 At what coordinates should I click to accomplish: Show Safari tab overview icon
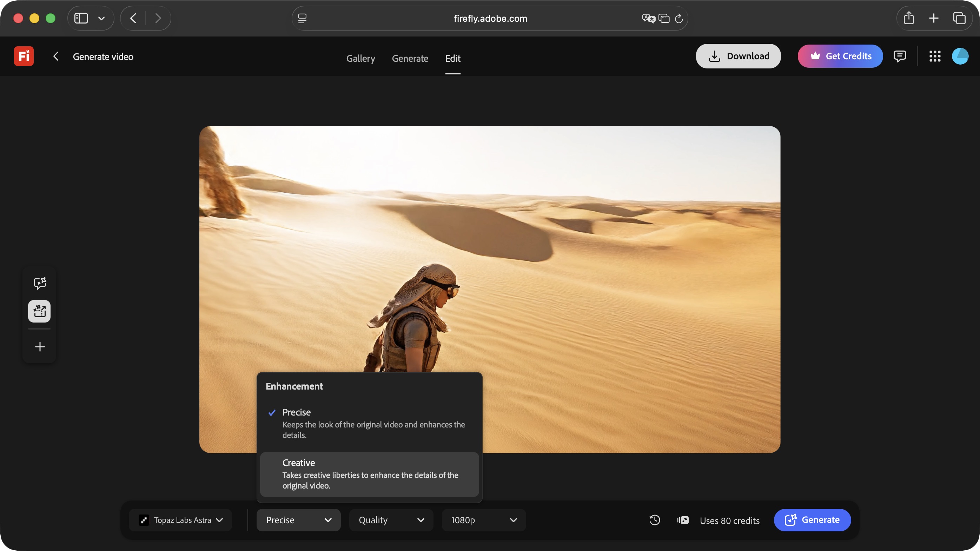pos(959,18)
